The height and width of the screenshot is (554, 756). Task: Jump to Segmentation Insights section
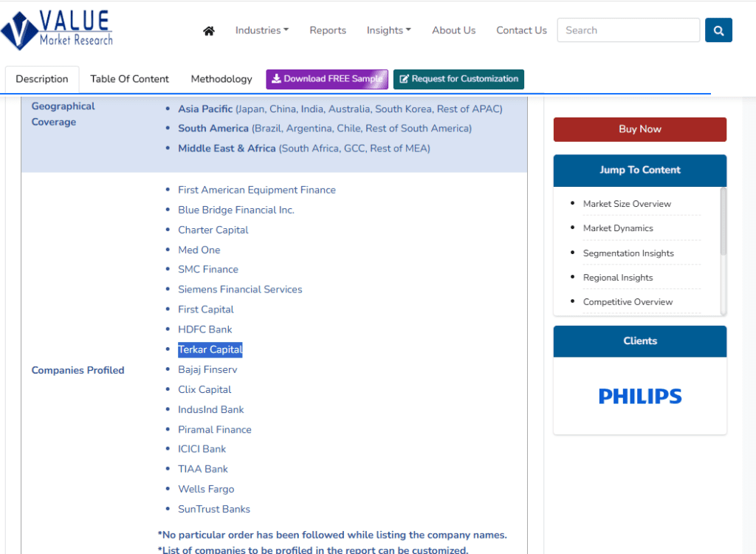pos(628,253)
